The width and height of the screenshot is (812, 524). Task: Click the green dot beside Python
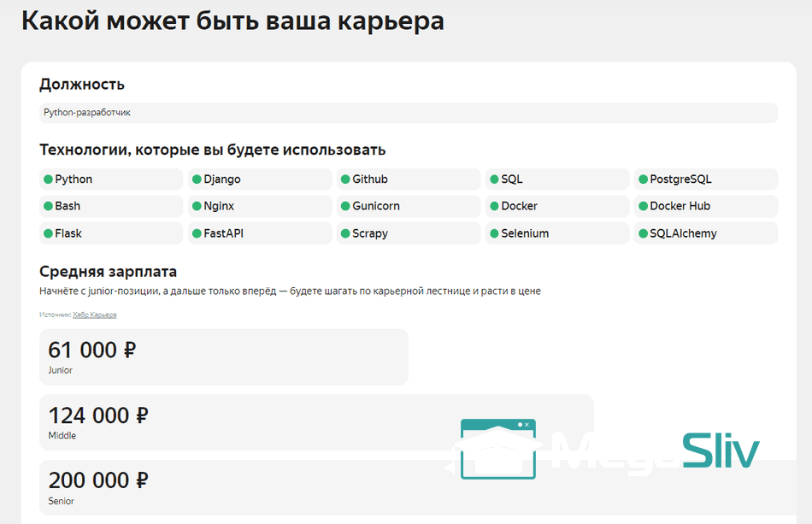pyautogui.click(x=49, y=180)
